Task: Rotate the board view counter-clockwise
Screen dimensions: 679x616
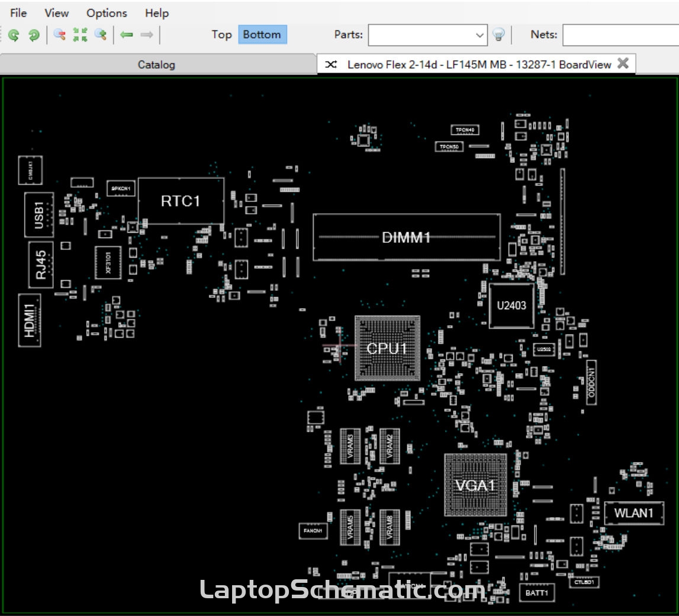Action: coord(14,35)
